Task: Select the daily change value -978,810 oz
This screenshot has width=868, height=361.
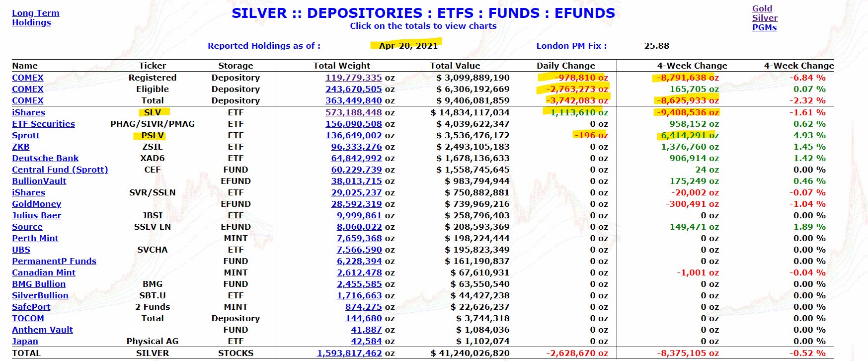Action: tap(581, 78)
